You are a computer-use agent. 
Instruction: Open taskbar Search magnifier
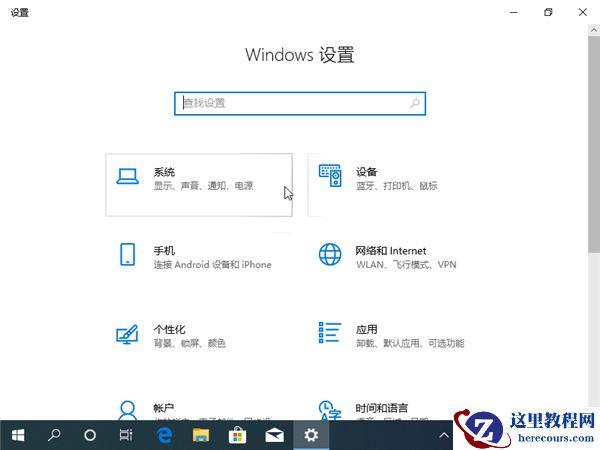(x=54, y=435)
